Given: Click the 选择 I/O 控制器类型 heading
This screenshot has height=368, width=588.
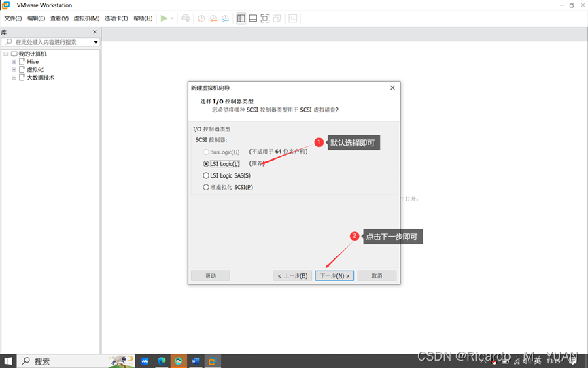Looking at the screenshot, I should click(227, 101).
